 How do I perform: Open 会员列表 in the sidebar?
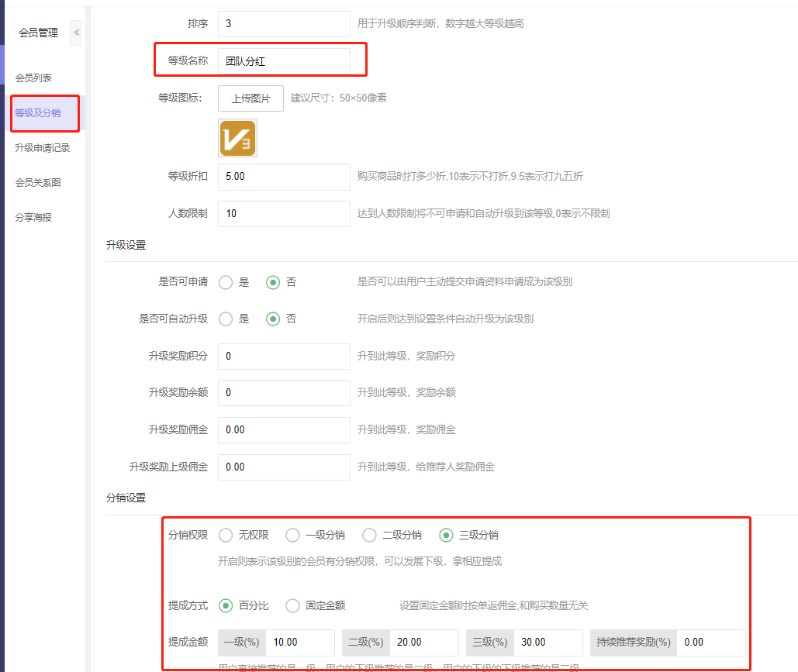coord(33,78)
